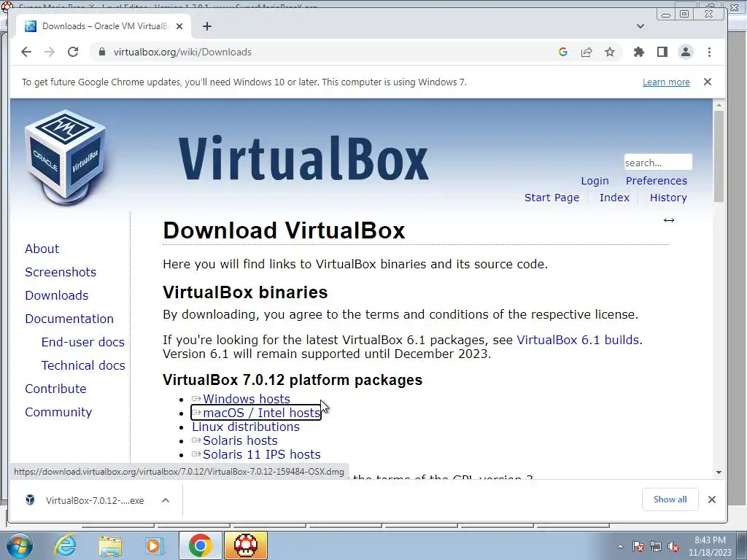747x560 pixels.
Task: Dismiss the Windows 7 update notice
Action: pyautogui.click(x=708, y=82)
